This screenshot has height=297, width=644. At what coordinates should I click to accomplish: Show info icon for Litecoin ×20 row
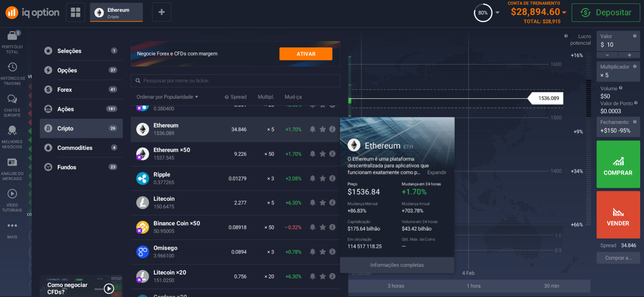[x=333, y=276]
